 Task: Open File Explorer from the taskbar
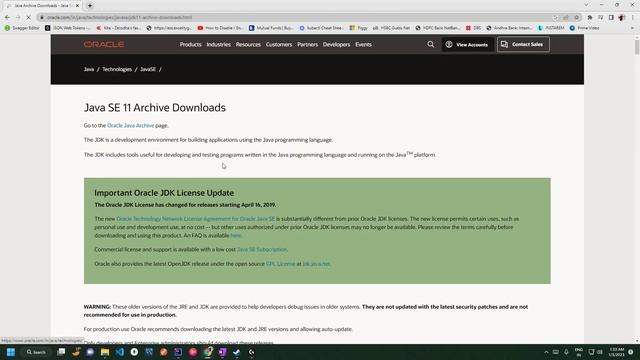[x=105, y=352]
